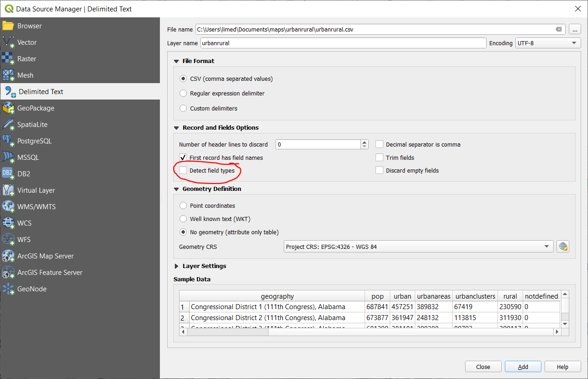Collapse the Geometry Definition section
The height and width of the screenshot is (379, 588).
tap(176, 189)
